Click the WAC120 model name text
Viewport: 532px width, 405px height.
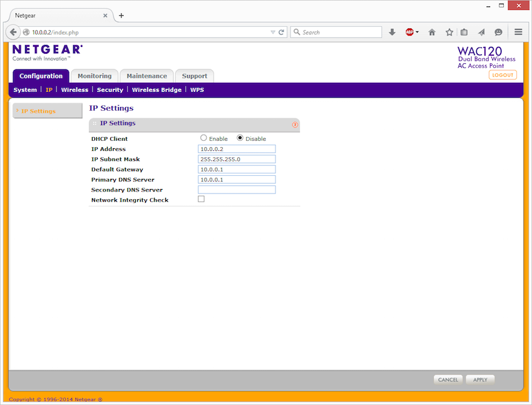click(479, 51)
